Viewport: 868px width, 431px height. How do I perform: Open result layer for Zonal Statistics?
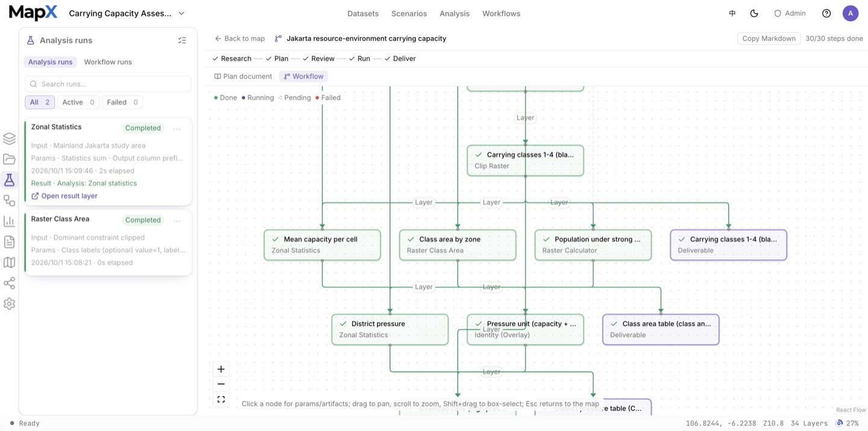pyautogui.click(x=64, y=196)
